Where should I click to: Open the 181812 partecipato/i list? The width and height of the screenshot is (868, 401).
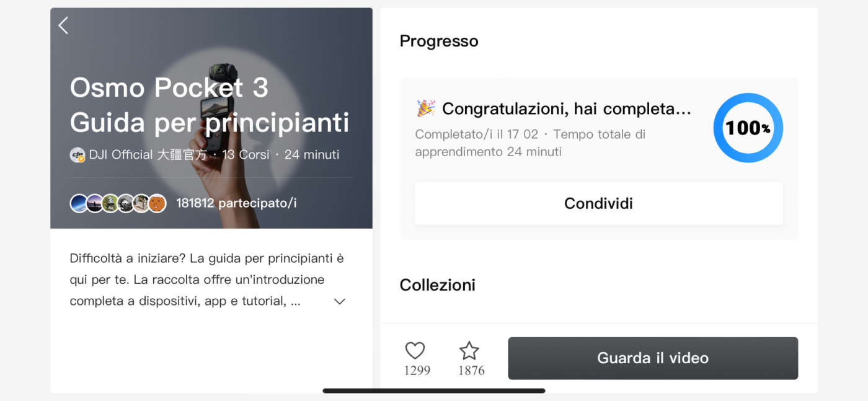pos(236,203)
